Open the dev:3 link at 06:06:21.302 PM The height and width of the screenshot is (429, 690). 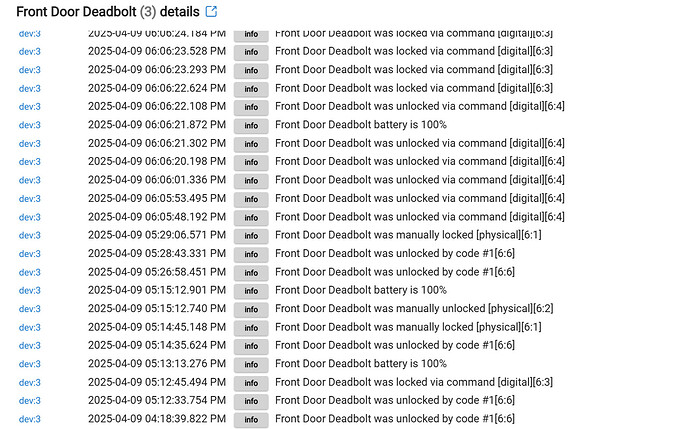(x=29, y=143)
